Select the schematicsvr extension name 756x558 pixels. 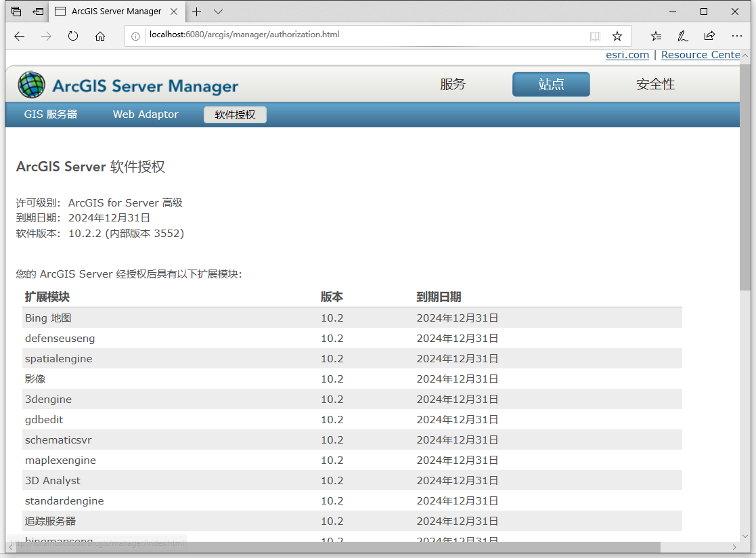coord(58,440)
